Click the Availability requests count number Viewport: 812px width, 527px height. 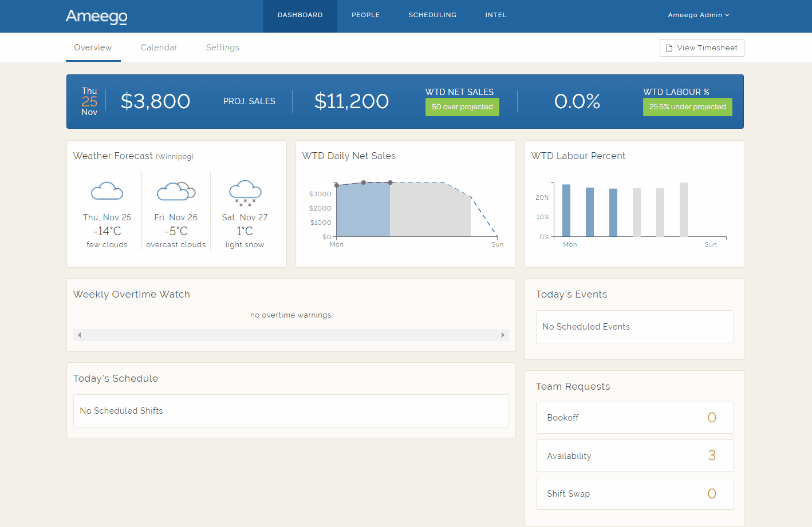pos(711,455)
